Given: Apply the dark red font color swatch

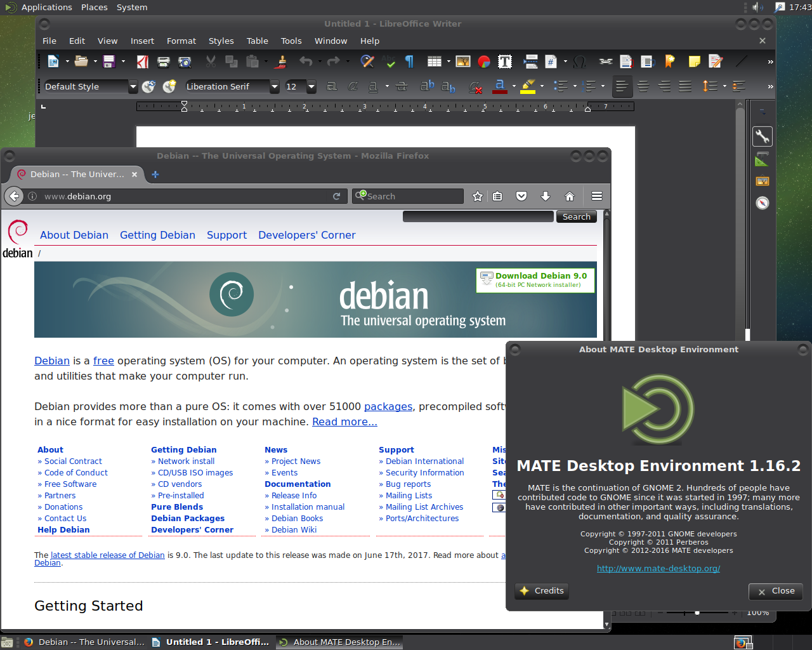Looking at the screenshot, I should pos(500,86).
